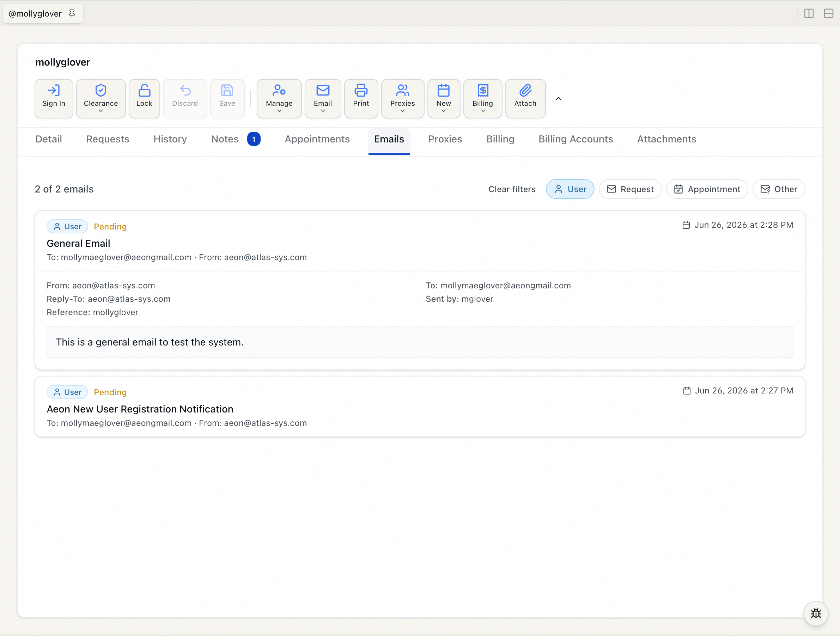Toggle the User email filter
840x636 pixels.
pos(570,189)
